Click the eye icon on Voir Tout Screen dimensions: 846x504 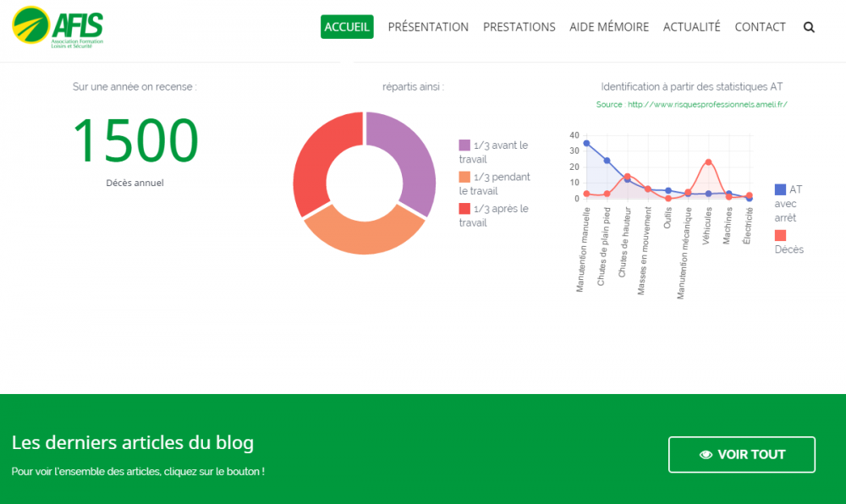(x=706, y=455)
